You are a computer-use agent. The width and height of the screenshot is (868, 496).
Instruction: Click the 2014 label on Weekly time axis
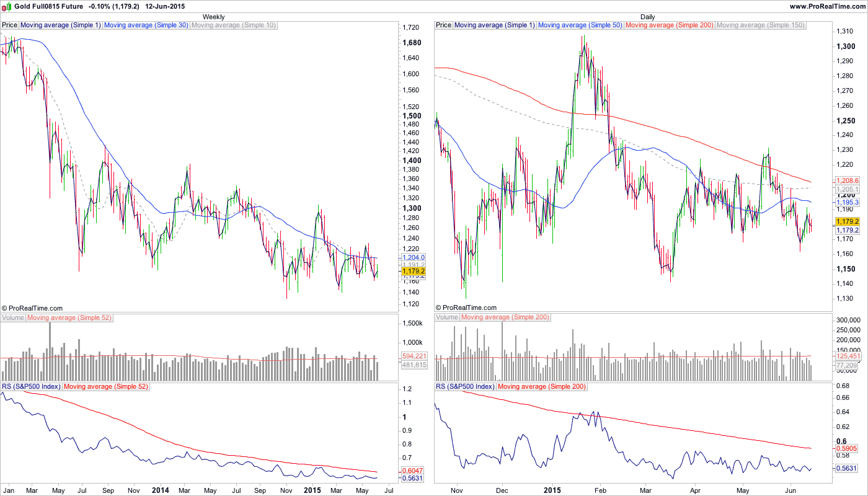[159, 490]
